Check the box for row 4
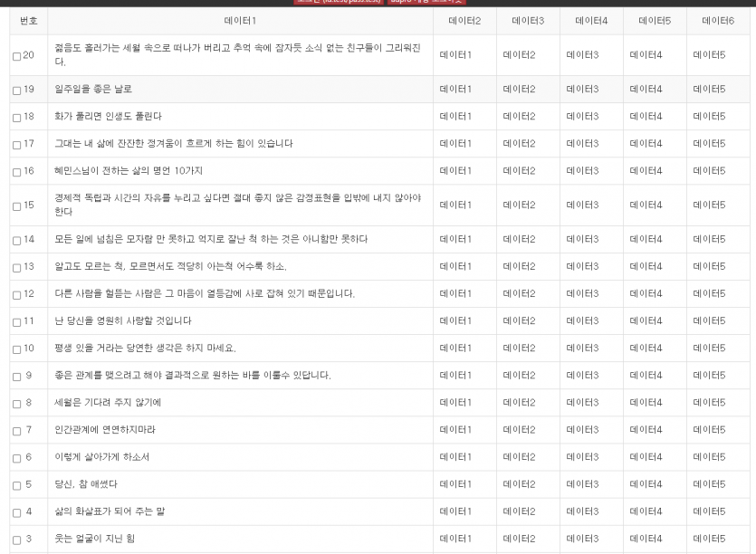Viewport: 756px width, 554px height. pos(17,512)
